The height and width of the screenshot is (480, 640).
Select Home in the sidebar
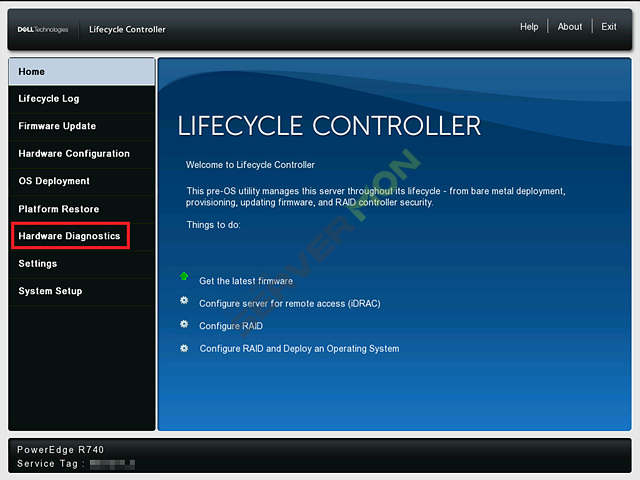(82, 71)
